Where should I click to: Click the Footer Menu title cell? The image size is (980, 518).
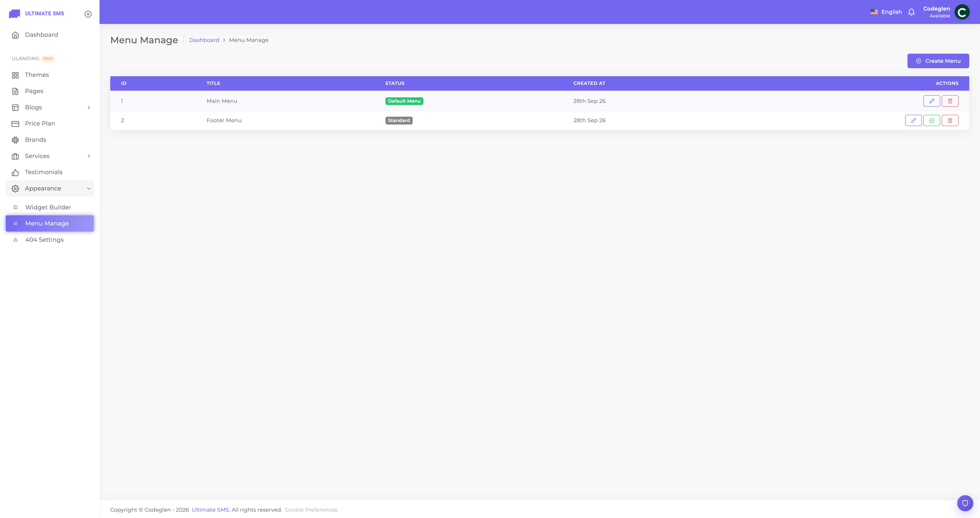click(x=224, y=120)
